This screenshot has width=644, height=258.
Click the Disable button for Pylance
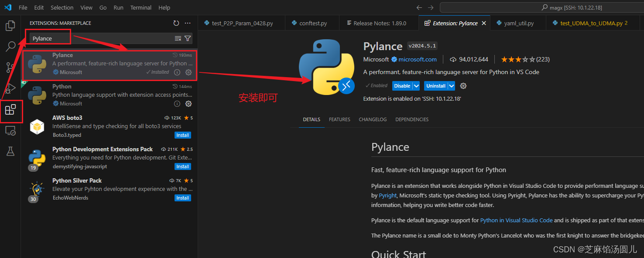pyautogui.click(x=402, y=86)
